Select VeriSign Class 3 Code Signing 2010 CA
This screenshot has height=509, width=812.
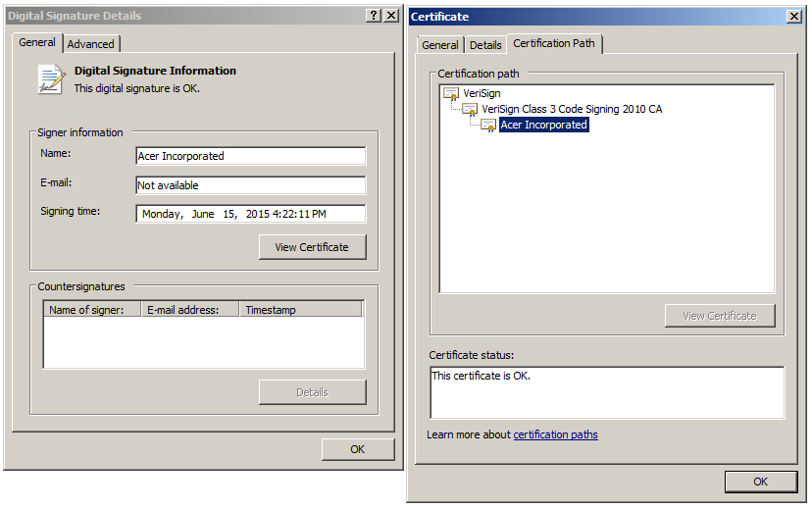(x=572, y=109)
